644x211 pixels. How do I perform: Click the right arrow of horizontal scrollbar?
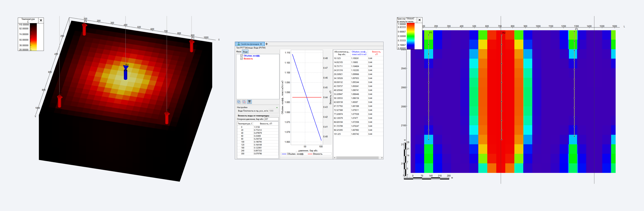[382, 158]
